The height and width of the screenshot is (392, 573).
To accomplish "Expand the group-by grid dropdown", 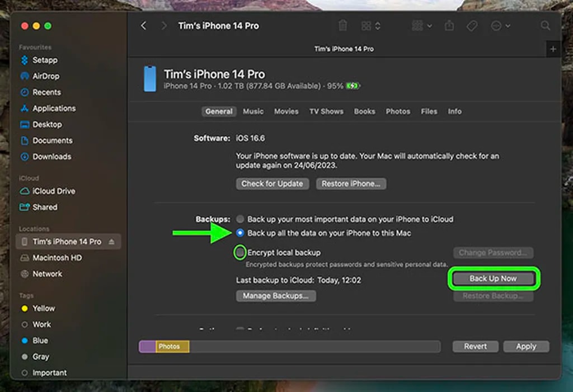I will coord(421,26).
